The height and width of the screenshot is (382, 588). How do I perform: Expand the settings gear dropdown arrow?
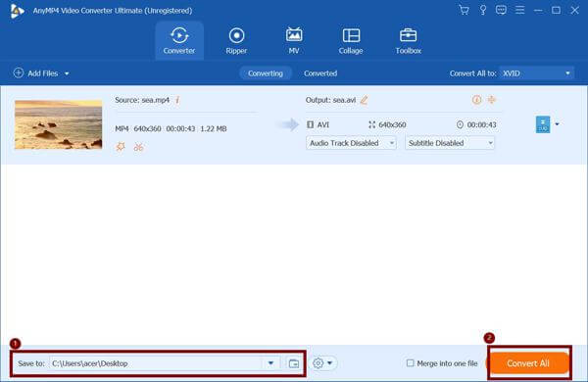point(330,362)
